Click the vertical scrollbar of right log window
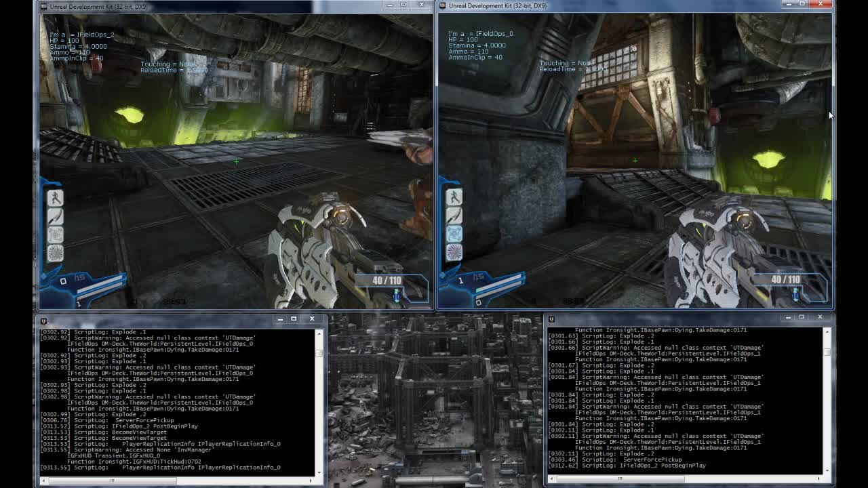Image resolution: width=868 pixels, height=488 pixels. 827,400
